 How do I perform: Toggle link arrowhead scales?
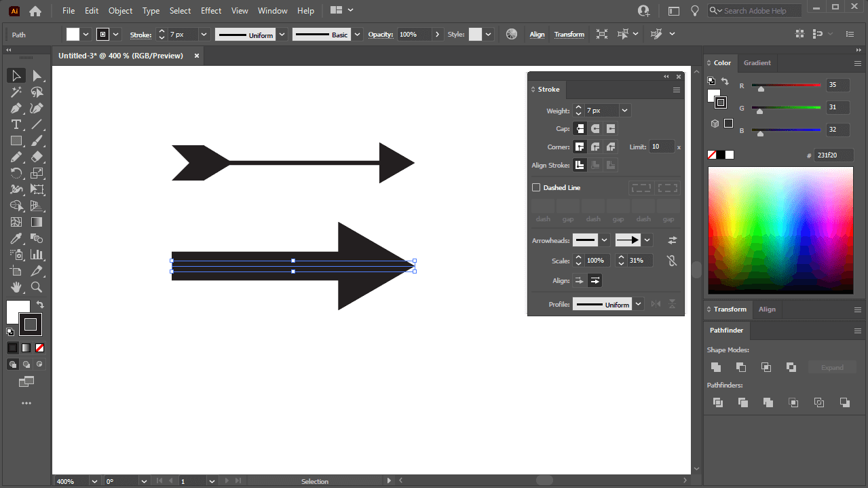672,260
